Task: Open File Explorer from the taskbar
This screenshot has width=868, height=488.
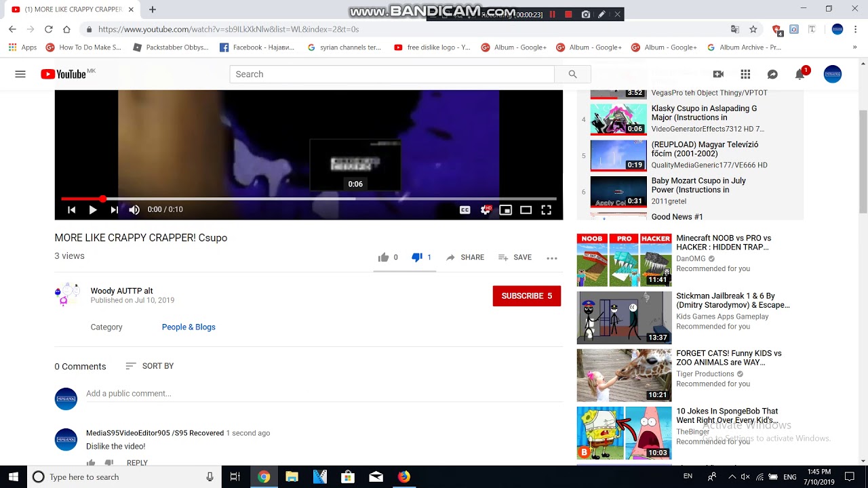Action: pyautogui.click(x=292, y=477)
